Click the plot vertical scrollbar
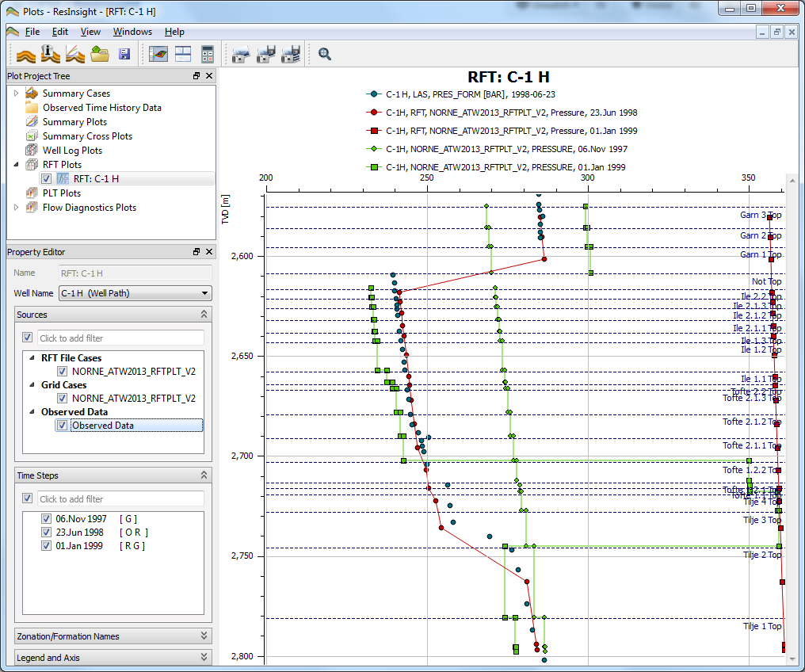805x672 pixels. (x=794, y=396)
